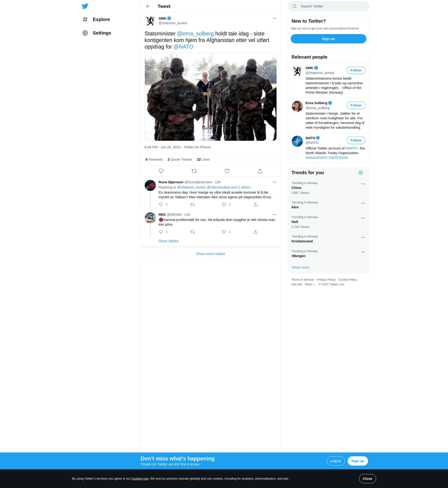
Task: Open Settings in left sidebar
Action: [x=102, y=33]
